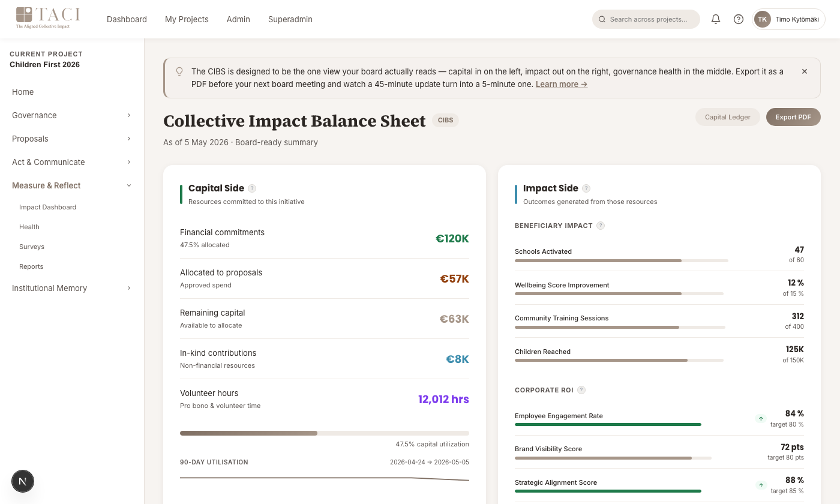Click the Employee Engagement Rate up-arrow indicator

click(761, 418)
